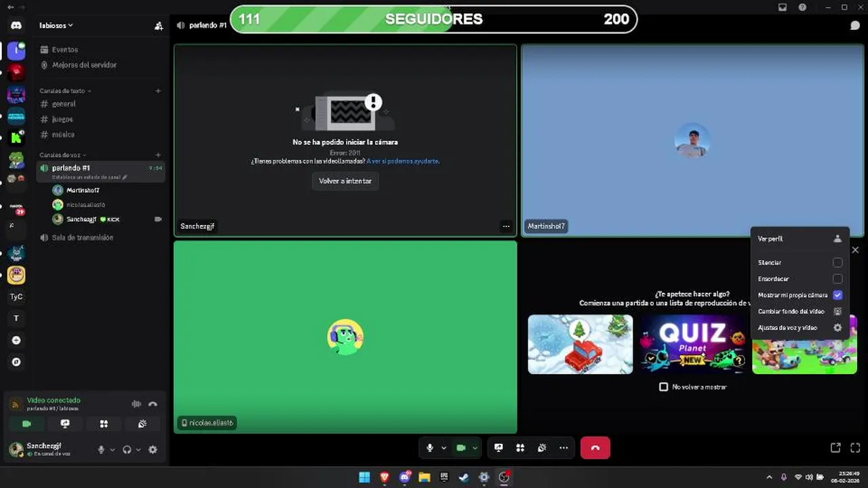Enter full screen call view
868x488 pixels.
(855, 448)
